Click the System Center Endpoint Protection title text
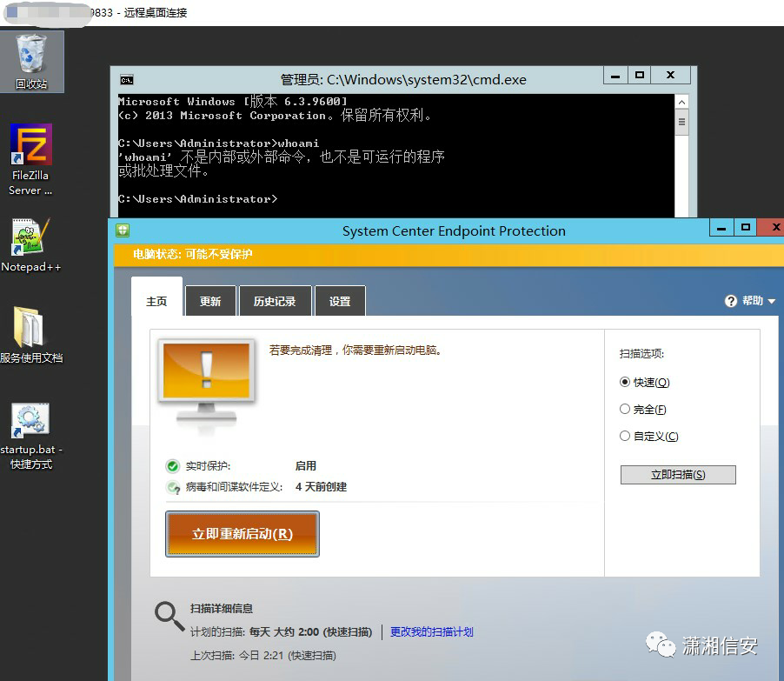 point(454,230)
